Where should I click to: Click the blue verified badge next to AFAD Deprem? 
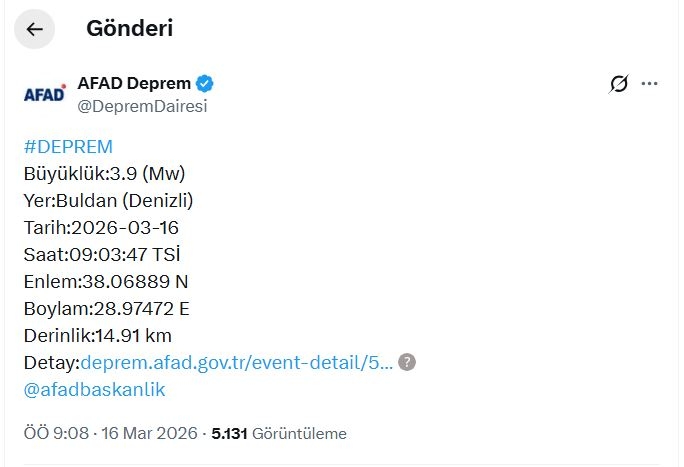(x=205, y=83)
